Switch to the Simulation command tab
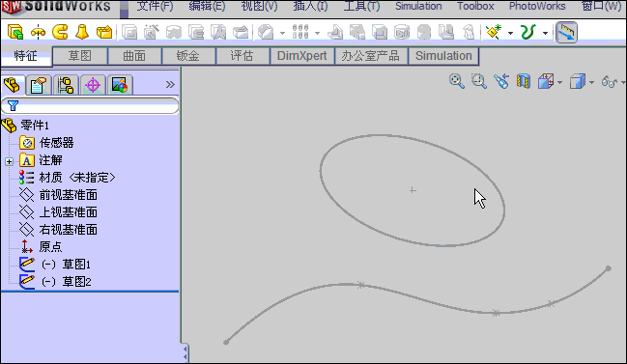 pyautogui.click(x=443, y=56)
